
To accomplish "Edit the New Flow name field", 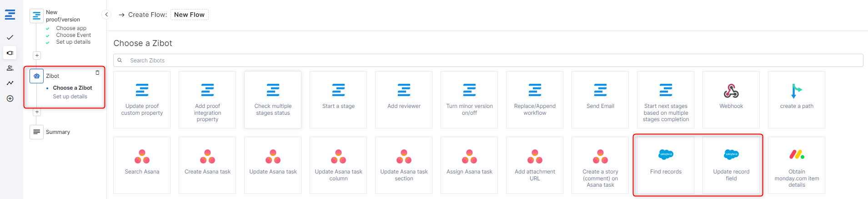I will [x=189, y=15].
